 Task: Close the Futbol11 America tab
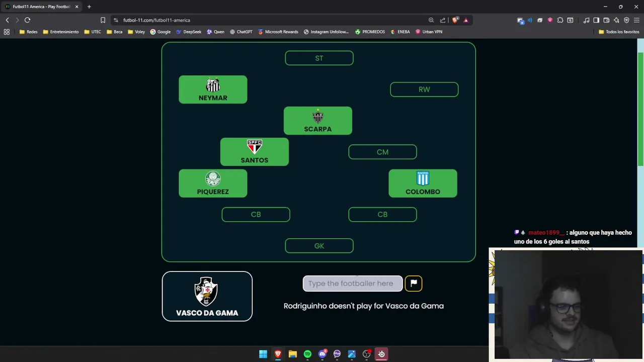(x=76, y=7)
